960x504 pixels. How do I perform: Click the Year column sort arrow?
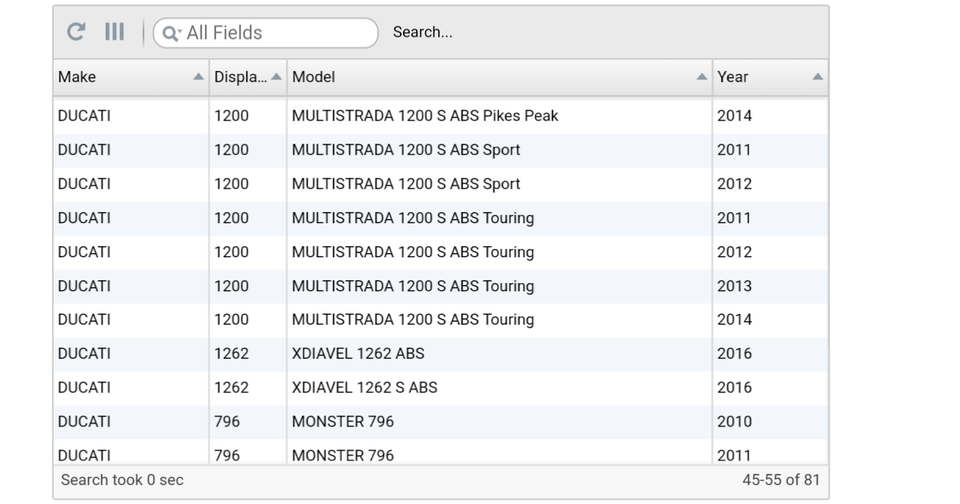[818, 77]
